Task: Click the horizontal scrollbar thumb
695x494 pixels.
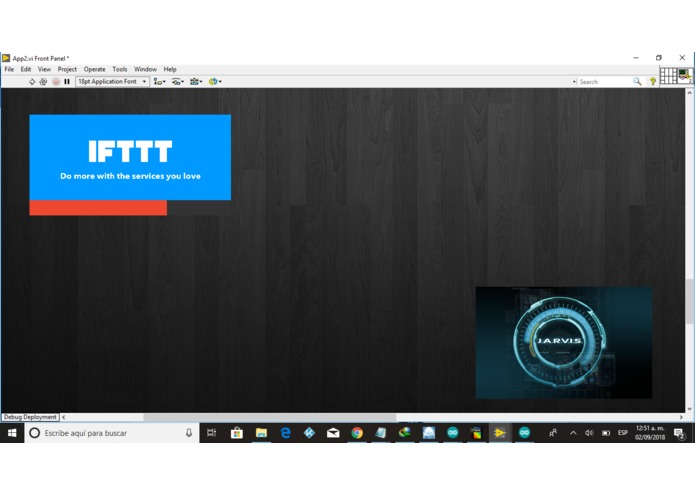Action: click(269, 417)
